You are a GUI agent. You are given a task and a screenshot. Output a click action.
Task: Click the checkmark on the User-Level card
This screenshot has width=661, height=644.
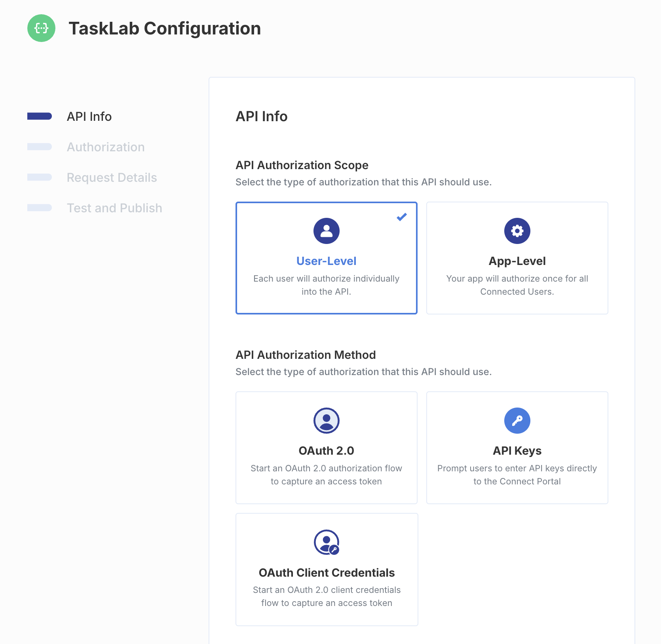(x=402, y=217)
